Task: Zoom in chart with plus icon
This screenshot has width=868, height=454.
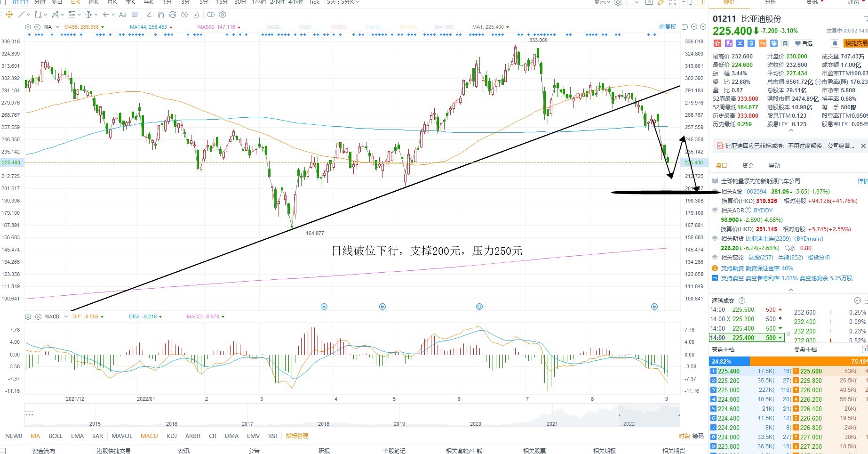Action: click(x=703, y=27)
